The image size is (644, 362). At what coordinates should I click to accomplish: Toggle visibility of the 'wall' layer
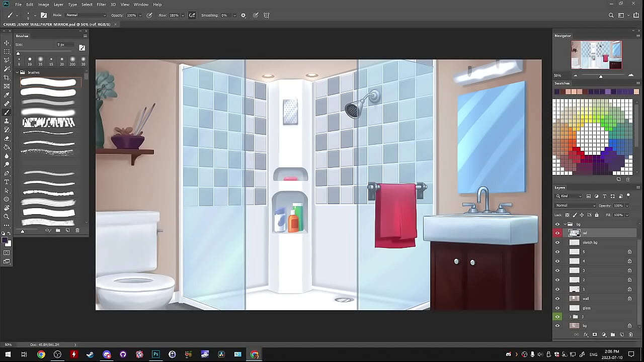[x=557, y=299]
